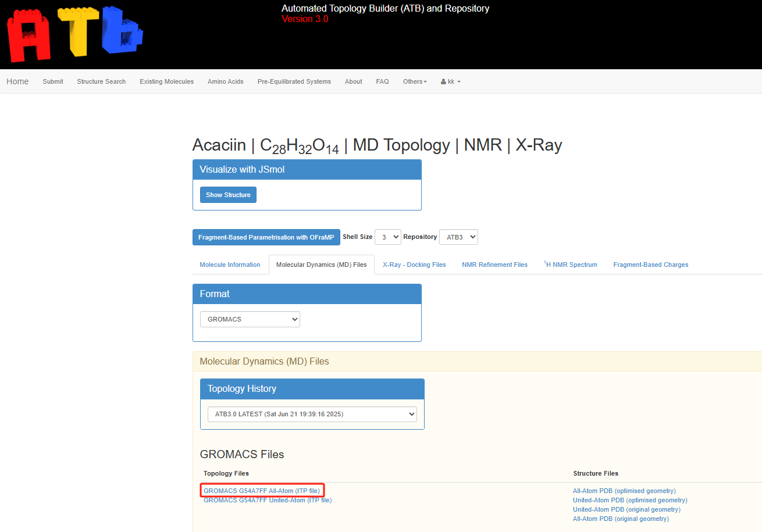
Task: Open the Fragment-Based Charges tab
Action: coord(650,265)
